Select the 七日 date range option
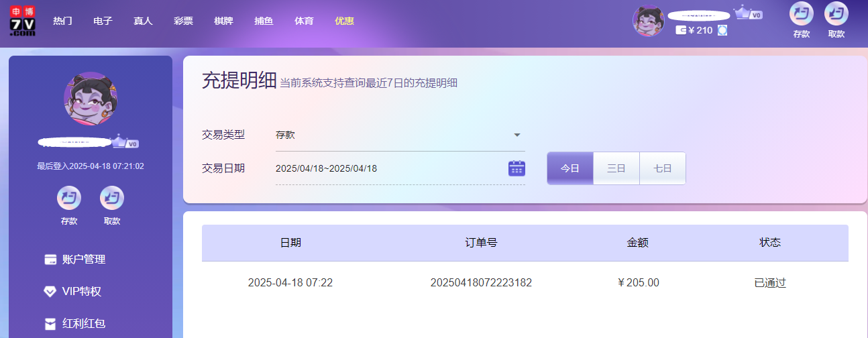 [x=662, y=168]
